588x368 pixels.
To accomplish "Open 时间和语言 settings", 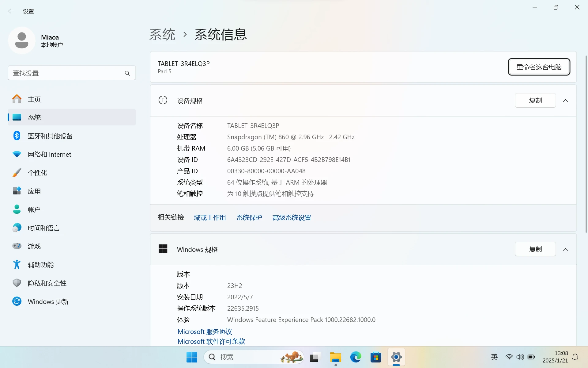I will [x=44, y=228].
